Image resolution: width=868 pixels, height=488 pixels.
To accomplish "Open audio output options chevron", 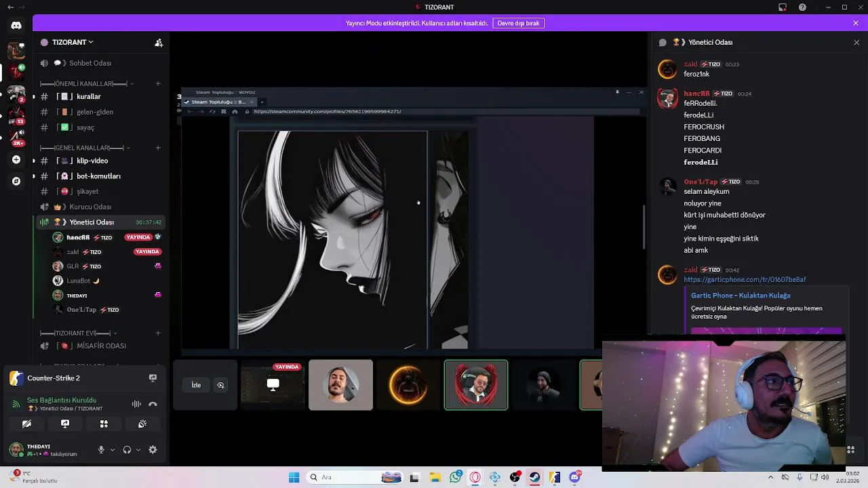I will 138,449.
